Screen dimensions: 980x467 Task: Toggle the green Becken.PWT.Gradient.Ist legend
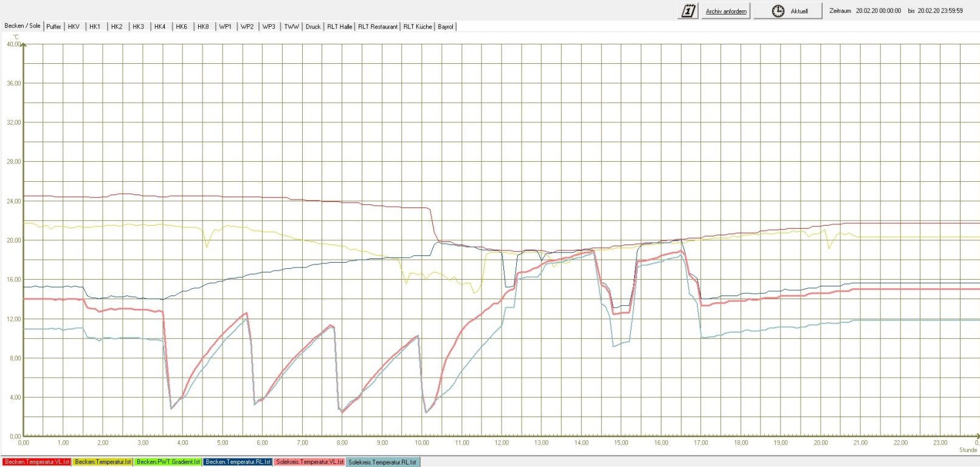(168, 462)
